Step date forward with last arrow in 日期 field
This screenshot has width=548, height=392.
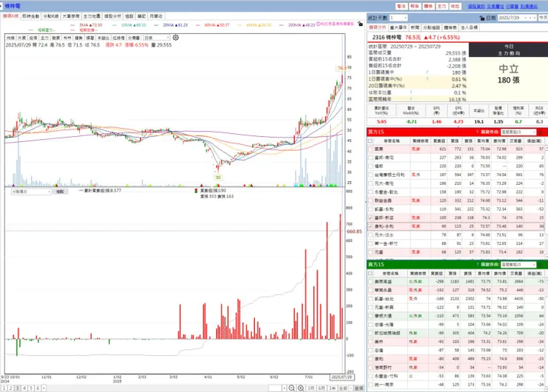click(535, 18)
